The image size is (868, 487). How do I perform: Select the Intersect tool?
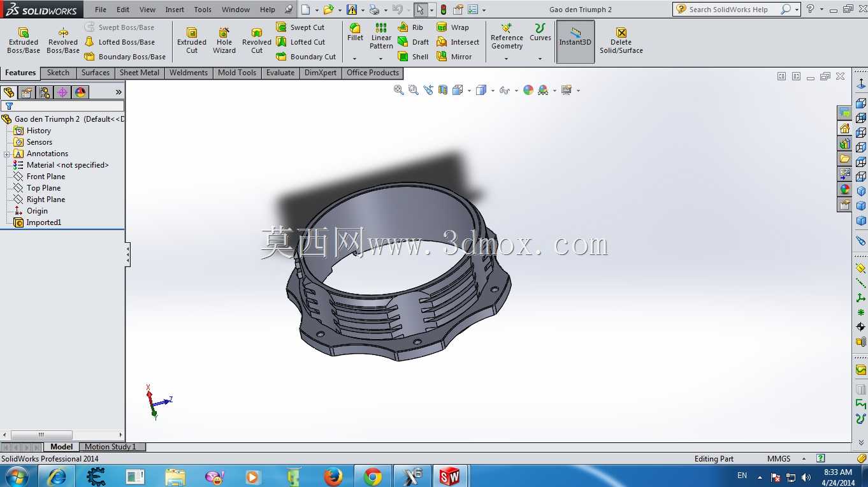click(x=458, y=42)
